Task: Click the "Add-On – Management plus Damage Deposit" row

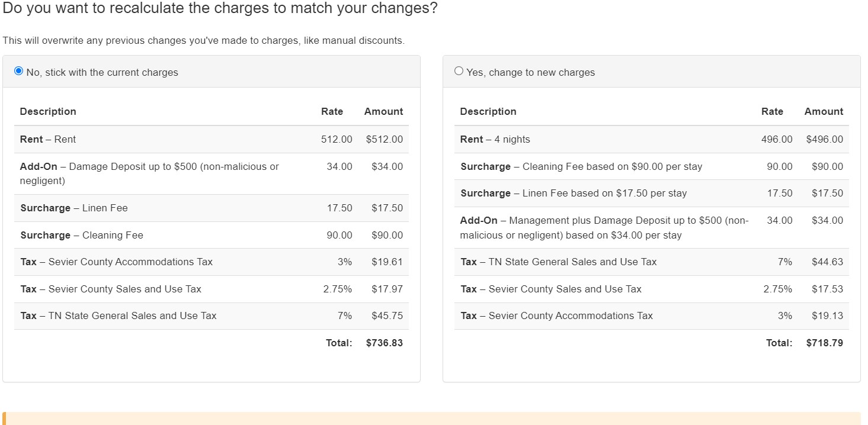Action: point(604,227)
